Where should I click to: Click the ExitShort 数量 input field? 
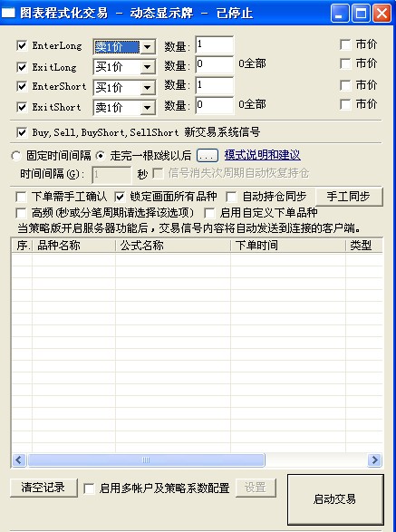[x=215, y=105]
